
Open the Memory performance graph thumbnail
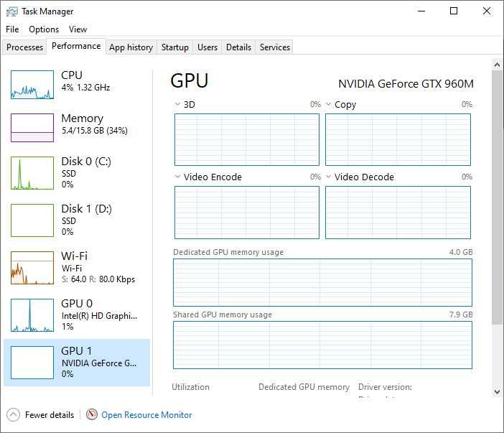click(x=32, y=128)
